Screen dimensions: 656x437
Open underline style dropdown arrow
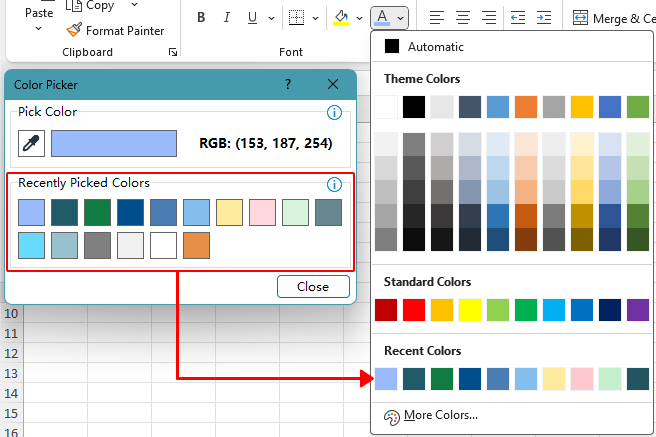pos(272,18)
